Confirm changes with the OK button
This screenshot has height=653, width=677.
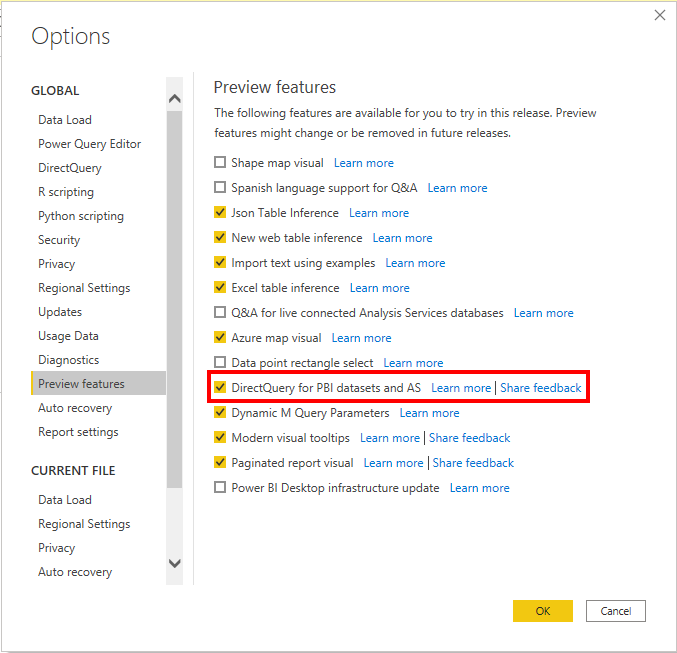[543, 611]
